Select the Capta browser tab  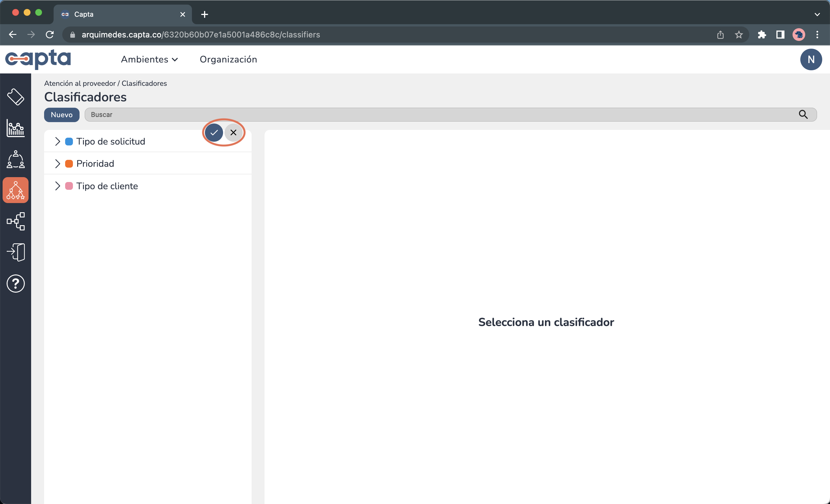coord(101,14)
